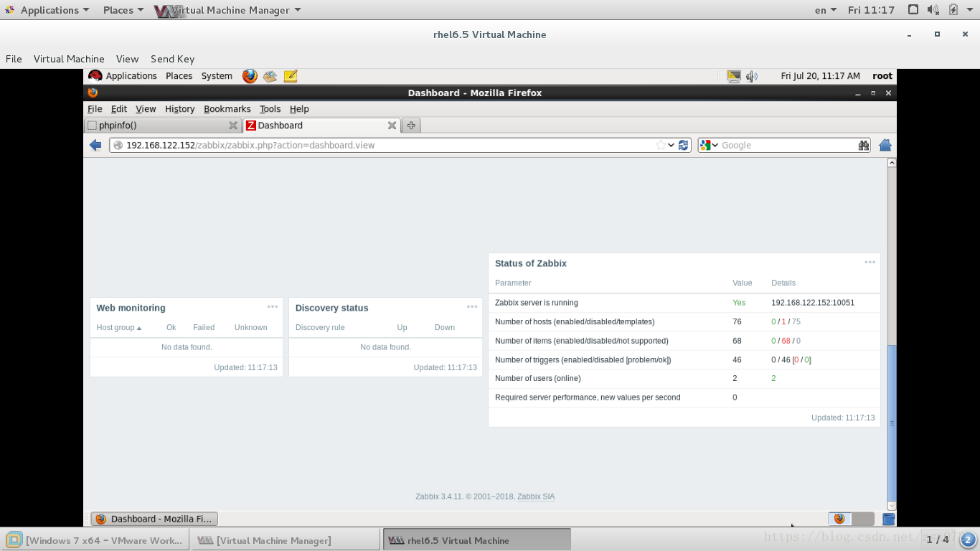Click server address 192.168.122.152:10051
Screen dimensions: 980x551
pos(813,303)
